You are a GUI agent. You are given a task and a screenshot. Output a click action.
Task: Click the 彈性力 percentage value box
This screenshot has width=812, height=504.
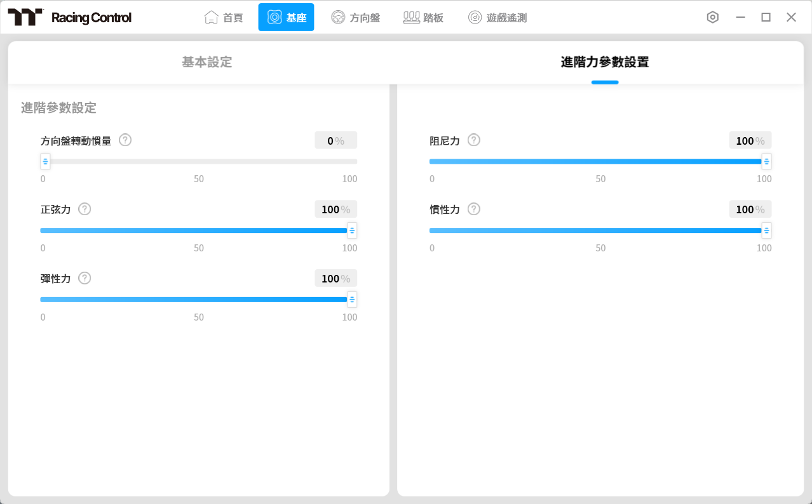(x=335, y=278)
